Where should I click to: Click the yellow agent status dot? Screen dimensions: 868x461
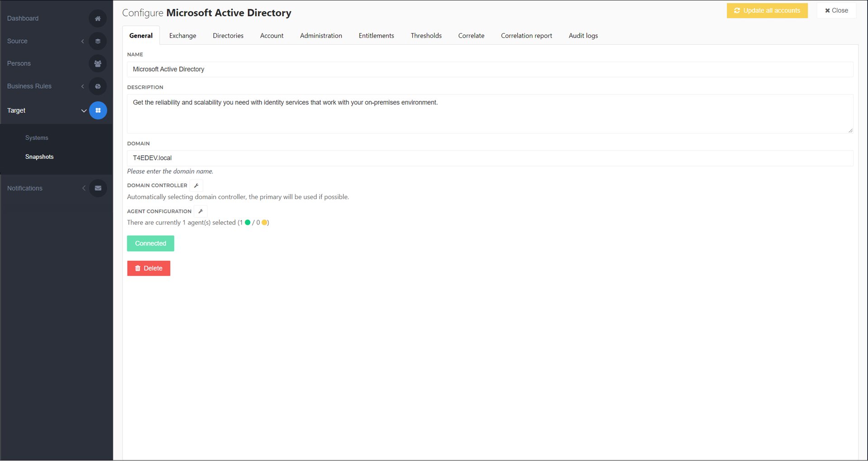pos(264,223)
